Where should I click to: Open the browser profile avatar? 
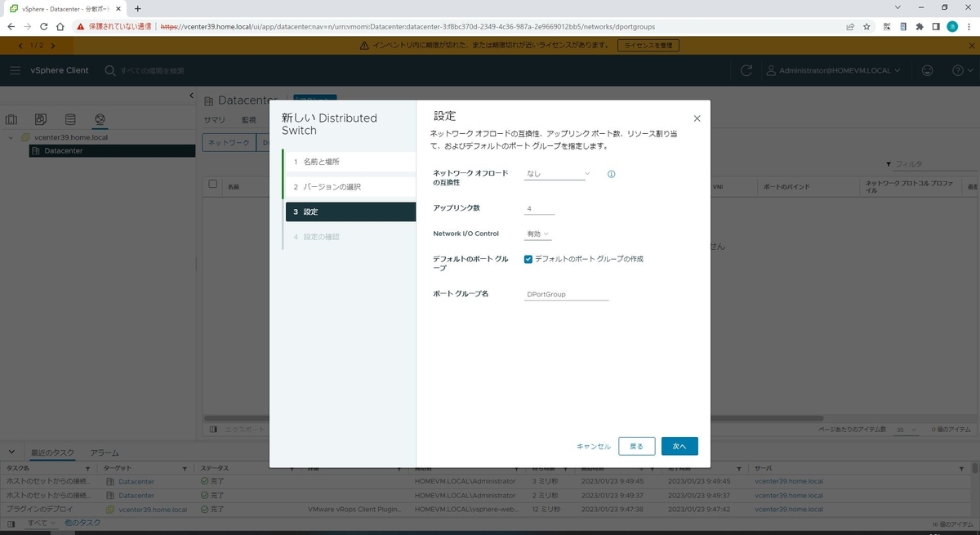pyautogui.click(x=952, y=26)
